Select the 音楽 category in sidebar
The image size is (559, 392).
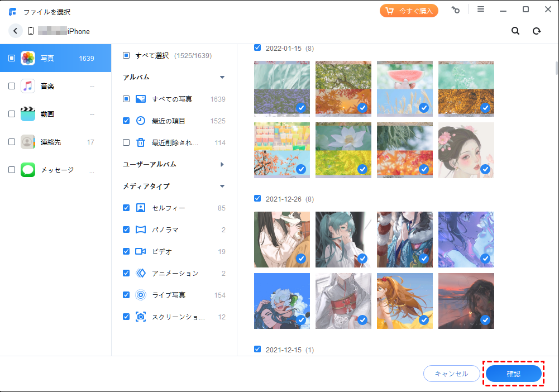(56, 86)
